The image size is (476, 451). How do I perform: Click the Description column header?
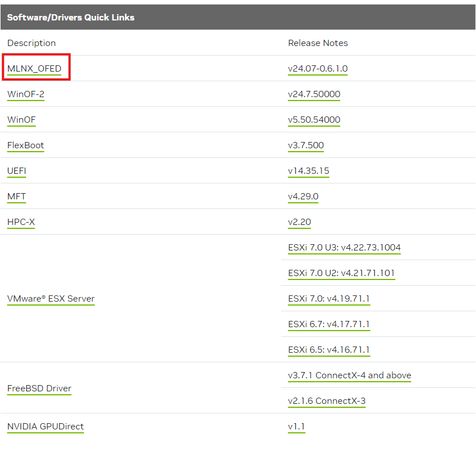point(32,43)
